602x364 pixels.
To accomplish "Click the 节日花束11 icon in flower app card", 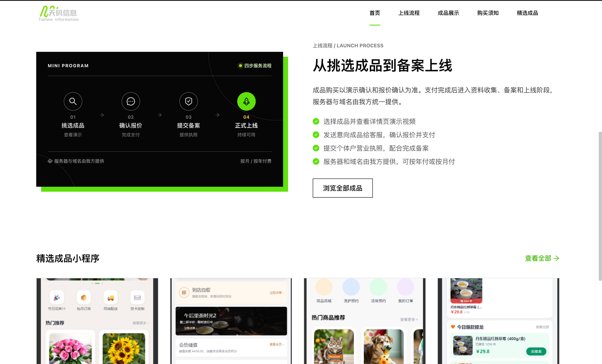I will [x=57, y=297].
